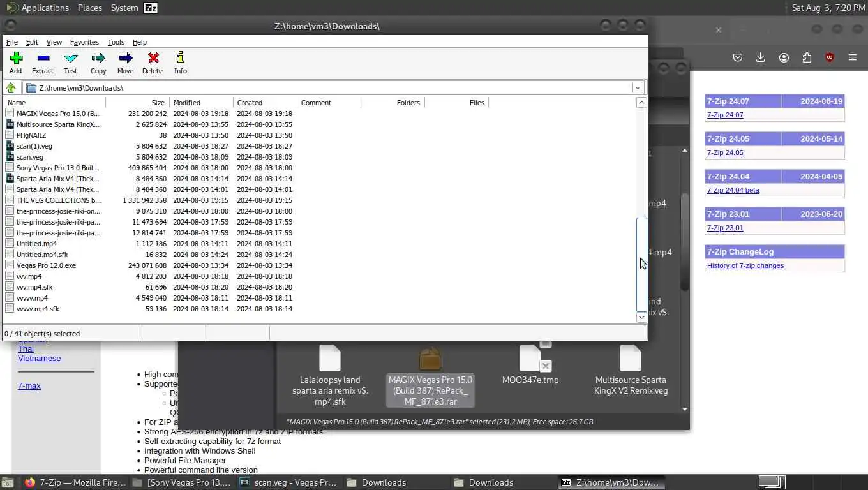Open the 7-Zip 24.04 beta link

click(733, 190)
